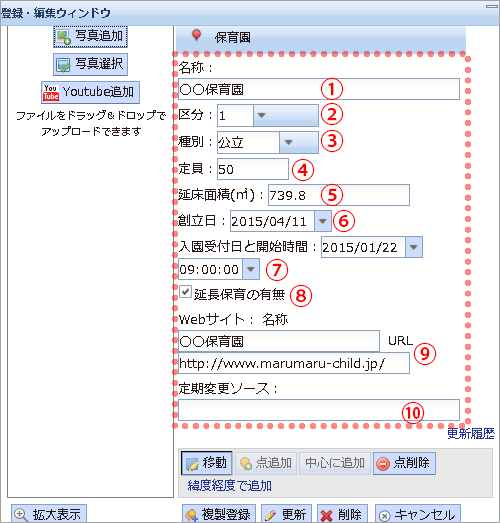Click the 点削除 delete point button
This screenshot has height=523, width=500.
click(404, 463)
